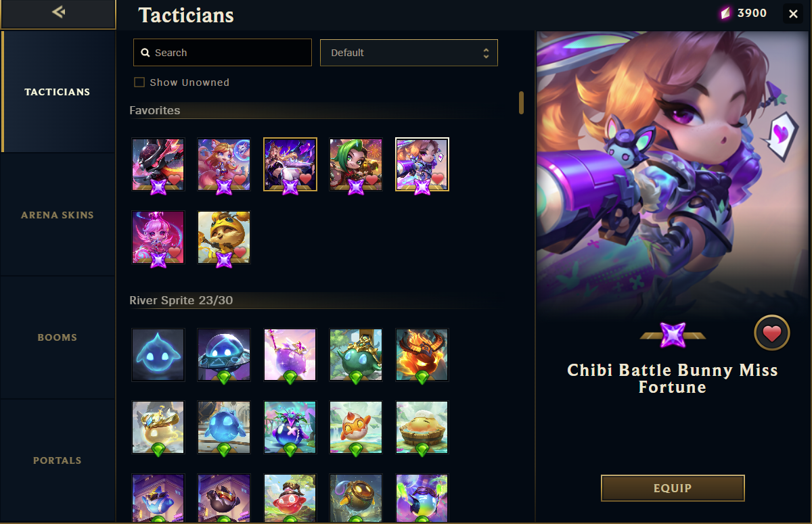Select the pie River Sprite icon
Viewport: 812px width, 524px height.
(x=422, y=427)
